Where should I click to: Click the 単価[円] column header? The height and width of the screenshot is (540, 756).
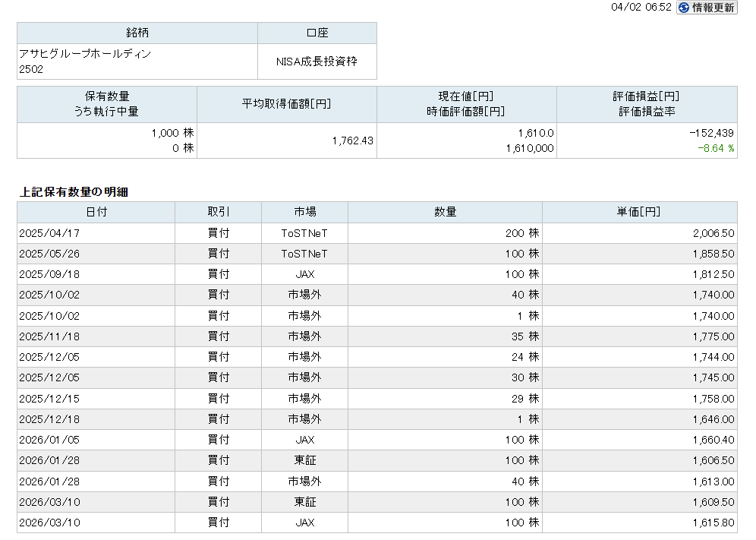click(639, 212)
